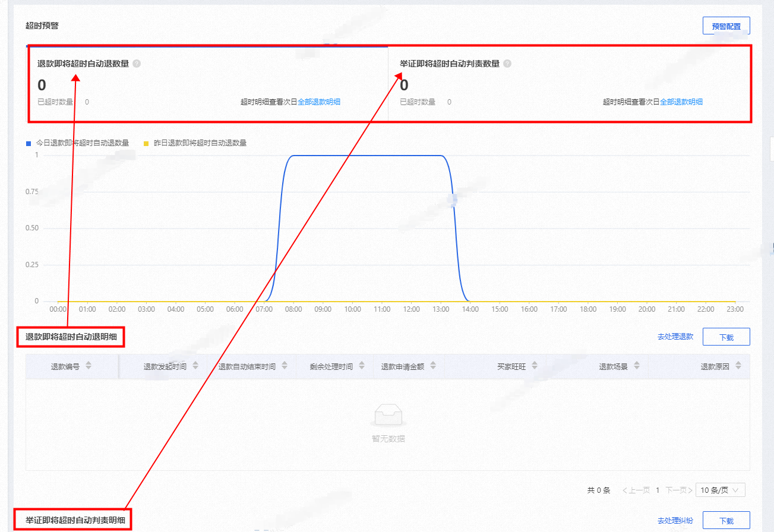774x532 pixels.
Task: Open the 10 条/页 page size dropdown
Action: point(720,490)
